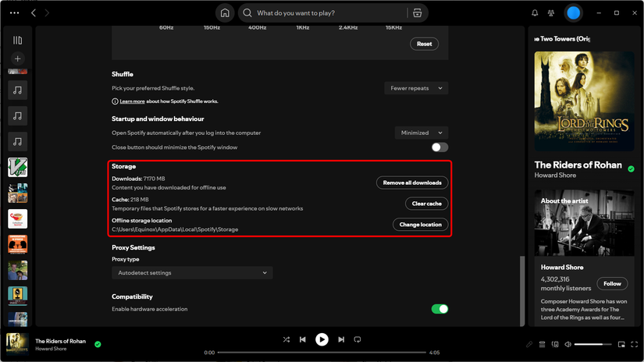Toggle shuffle in the player bar
644x362 pixels.
pyautogui.click(x=286, y=339)
